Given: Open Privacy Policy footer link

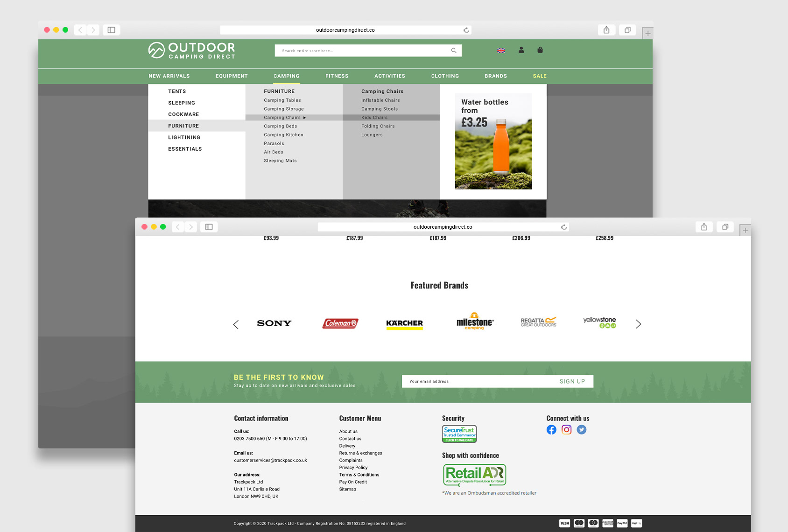Looking at the screenshot, I should [353, 468].
